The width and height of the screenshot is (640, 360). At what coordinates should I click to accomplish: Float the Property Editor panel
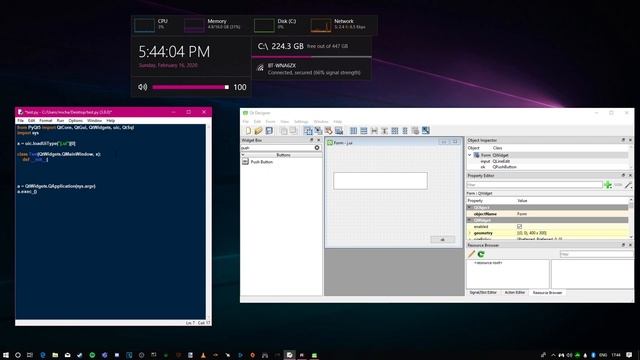pos(623,175)
